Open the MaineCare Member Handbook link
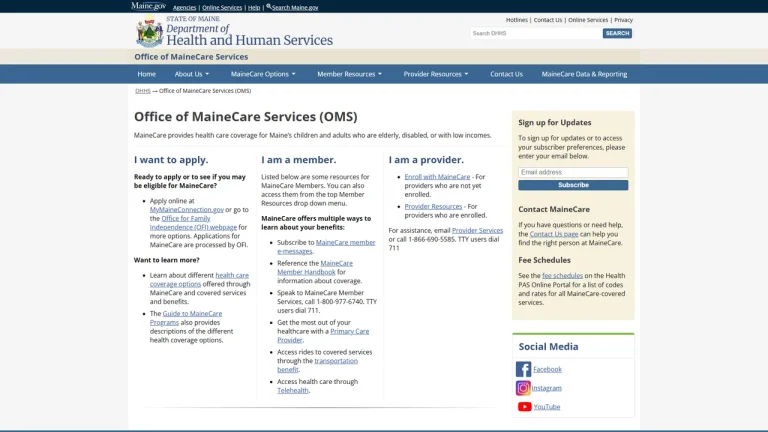The image size is (768, 432). coord(315,267)
